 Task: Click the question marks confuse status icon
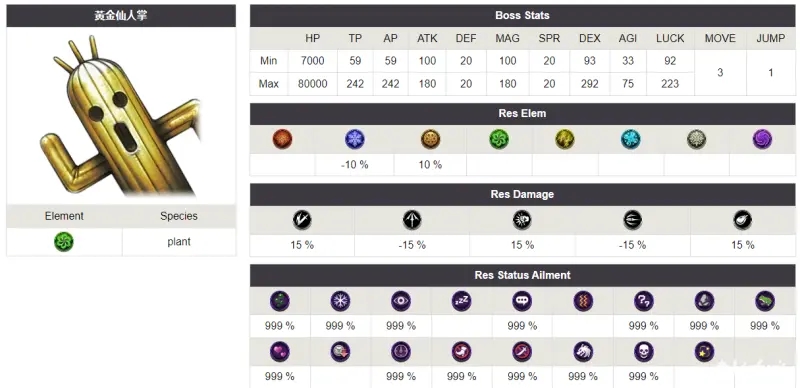point(643,301)
